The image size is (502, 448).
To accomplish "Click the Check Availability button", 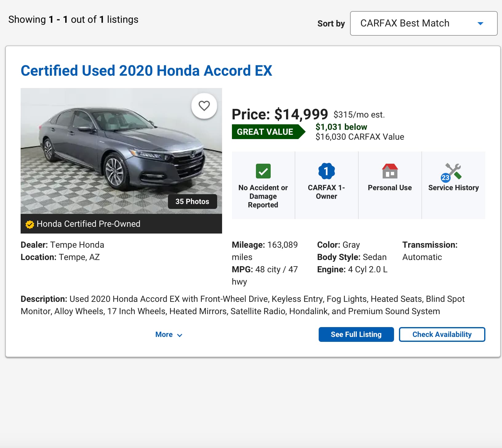I will point(442,334).
